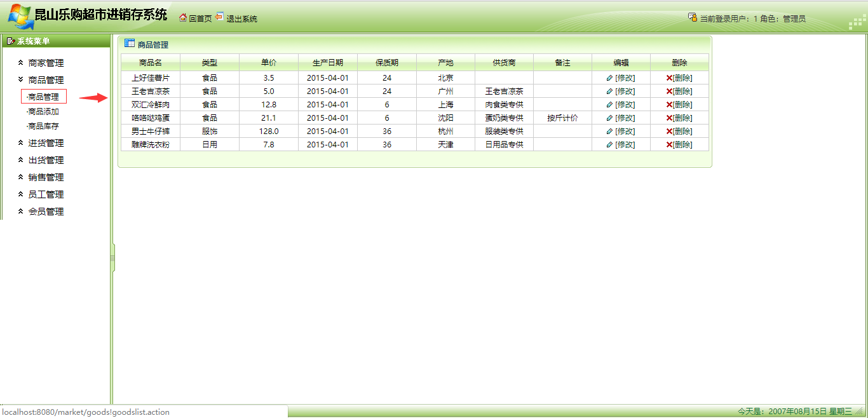Click the 日用品专供 supplier cell
Viewport: 868px width, 418px height.
click(504, 144)
